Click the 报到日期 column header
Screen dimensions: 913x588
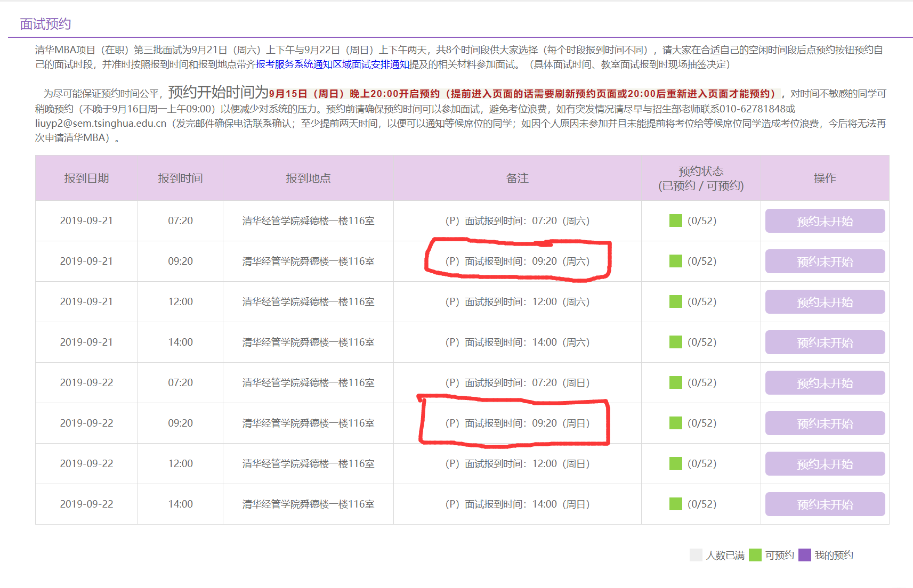coord(86,178)
